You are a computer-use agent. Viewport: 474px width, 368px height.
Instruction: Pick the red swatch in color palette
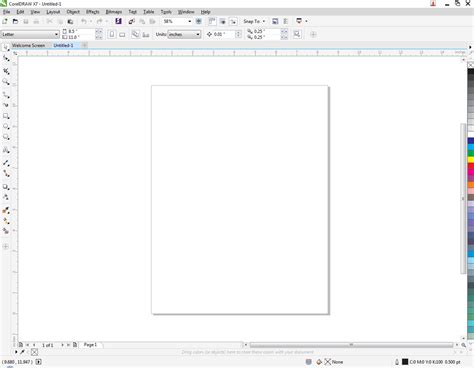471,166
